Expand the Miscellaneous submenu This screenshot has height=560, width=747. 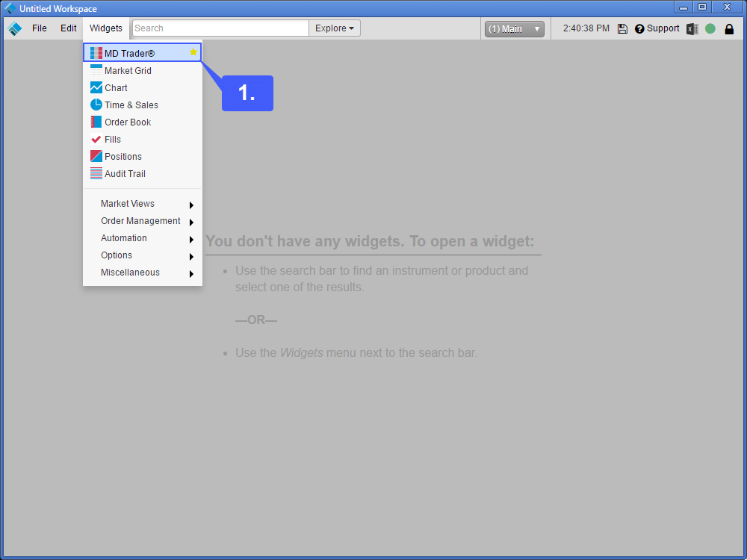pos(143,273)
